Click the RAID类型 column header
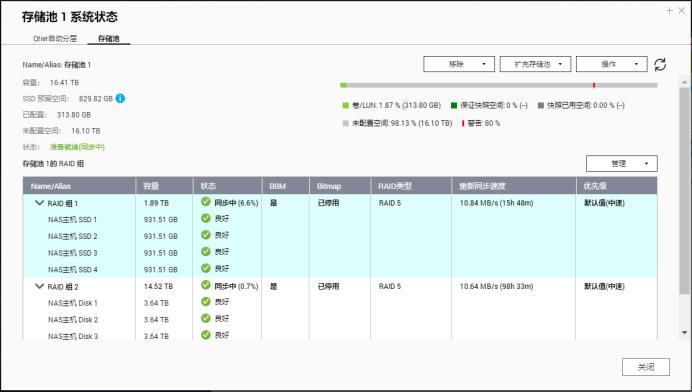Image resolution: width=692 pixels, height=392 pixels. point(411,186)
